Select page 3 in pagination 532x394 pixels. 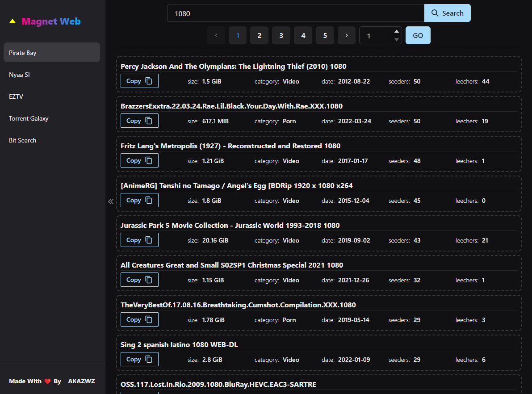pyautogui.click(x=281, y=35)
